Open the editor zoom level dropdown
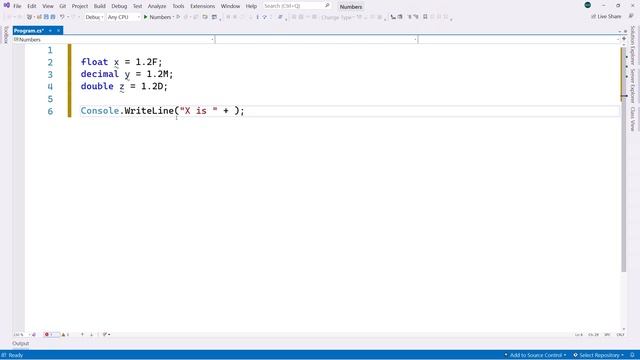This screenshot has width=640, height=360. [x=22, y=335]
